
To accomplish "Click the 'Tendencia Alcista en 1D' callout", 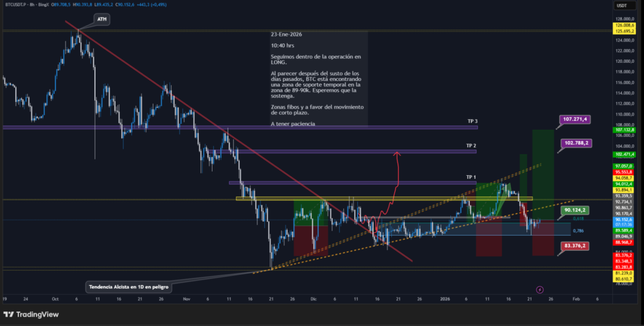I will click(x=129, y=286).
